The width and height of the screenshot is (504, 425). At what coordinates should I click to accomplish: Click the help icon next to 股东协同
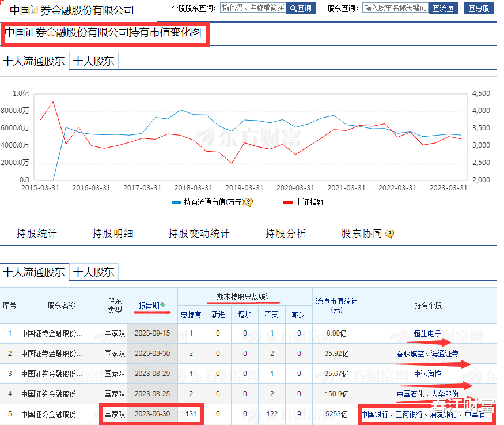[x=389, y=234]
